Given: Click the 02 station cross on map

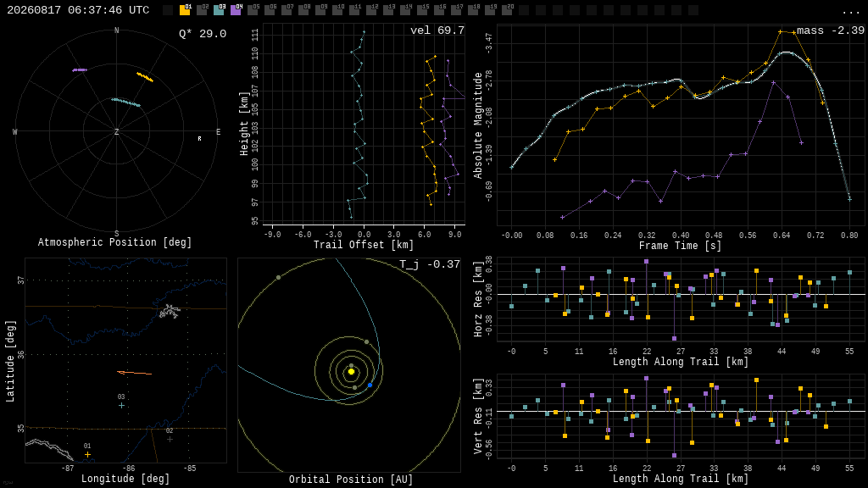Looking at the screenshot, I should click(170, 440).
